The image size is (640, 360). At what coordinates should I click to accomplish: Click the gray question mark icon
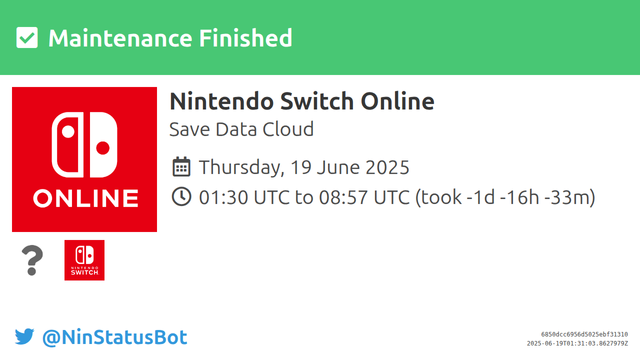32,260
